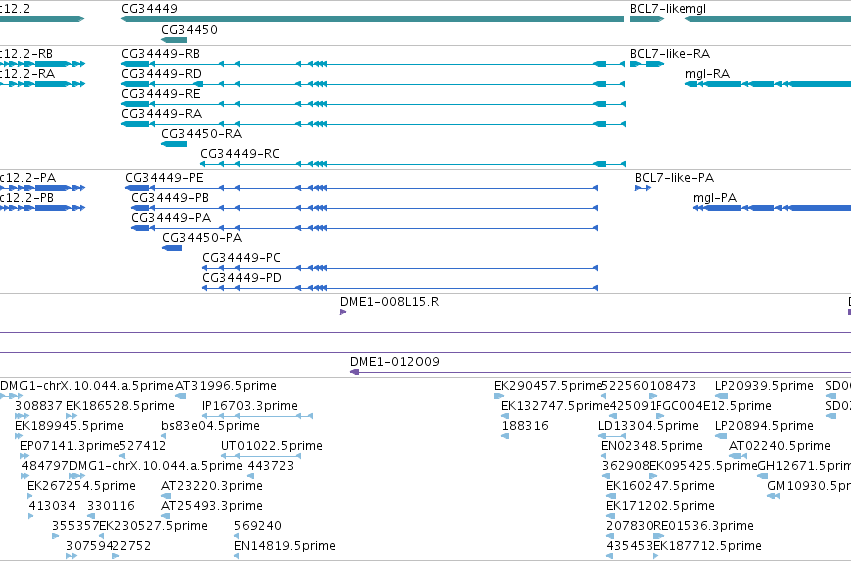851x561 pixels.
Task: Click protein CG34449-PE label
Action: point(164,178)
